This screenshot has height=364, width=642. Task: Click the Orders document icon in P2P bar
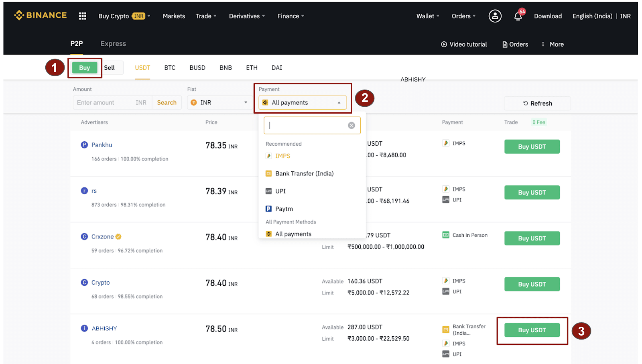pyautogui.click(x=505, y=45)
